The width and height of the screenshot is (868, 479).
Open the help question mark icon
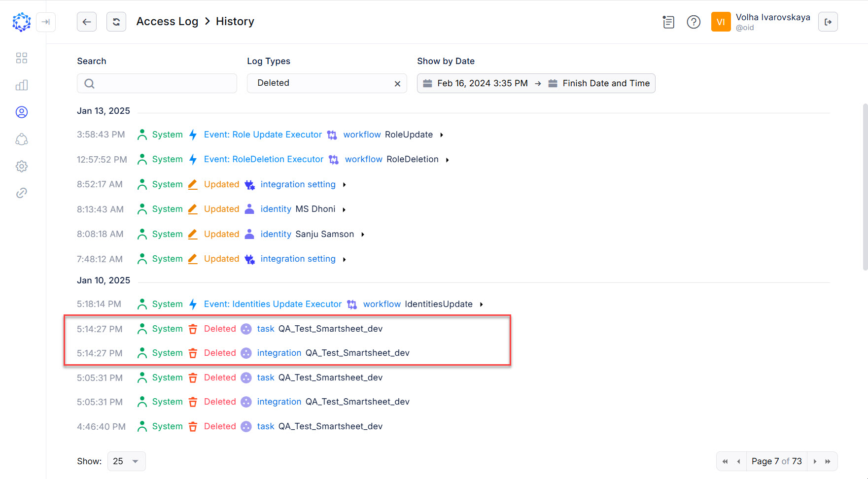tap(694, 22)
